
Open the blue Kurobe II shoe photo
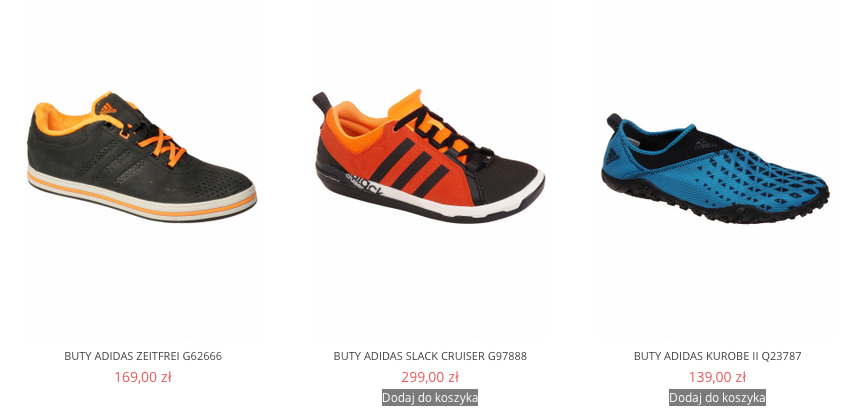[718, 169]
